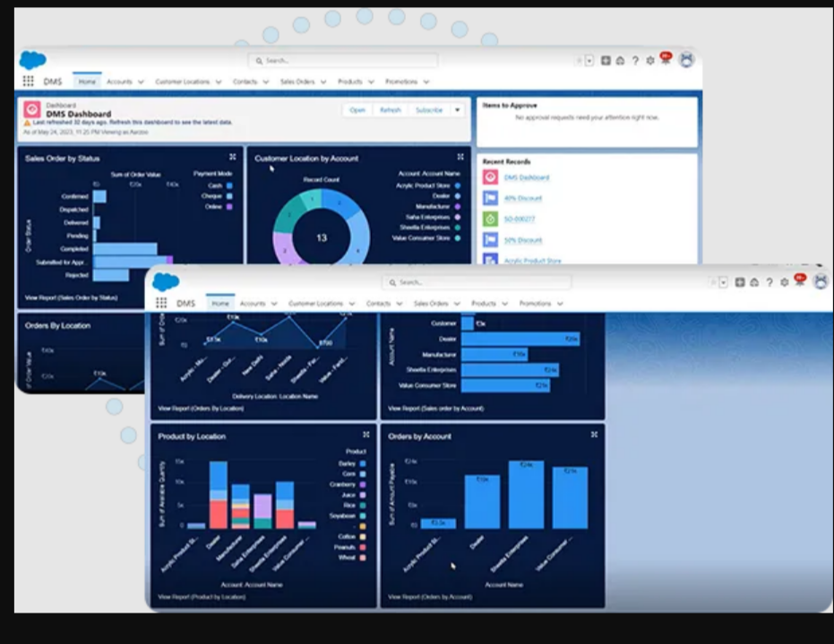Expand the Orders by Account chart
834x644 pixels.
coord(593,434)
